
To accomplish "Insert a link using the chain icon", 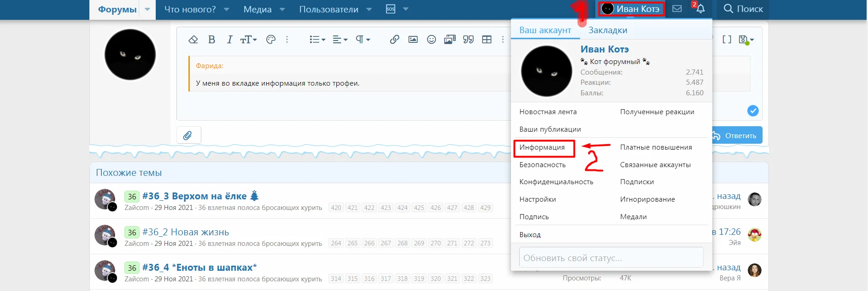I will point(394,40).
